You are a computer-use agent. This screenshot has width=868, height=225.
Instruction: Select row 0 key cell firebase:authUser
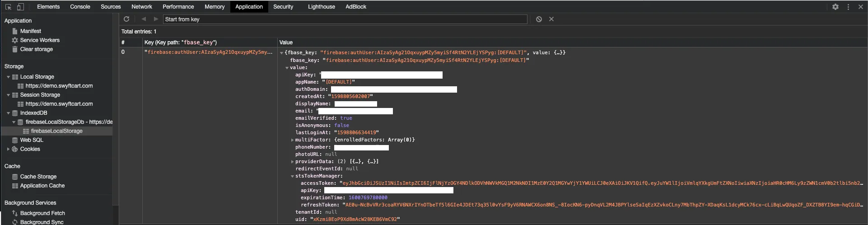pyautogui.click(x=210, y=52)
